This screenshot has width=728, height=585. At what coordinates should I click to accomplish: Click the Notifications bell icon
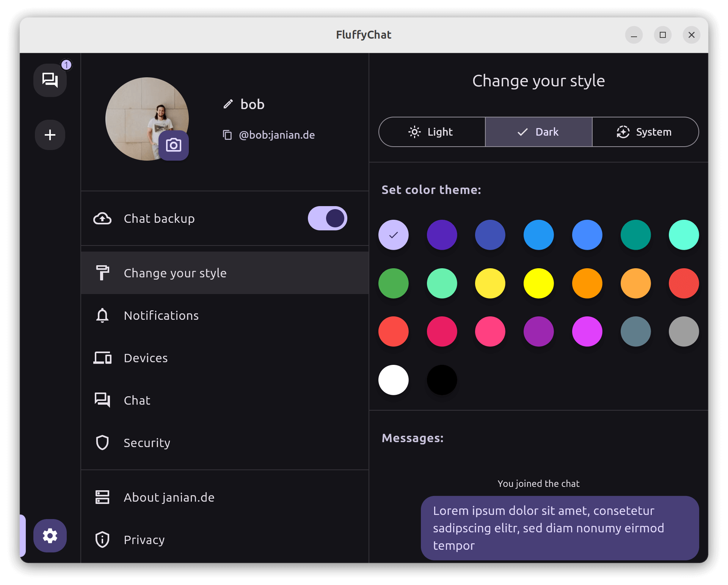pyautogui.click(x=102, y=315)
